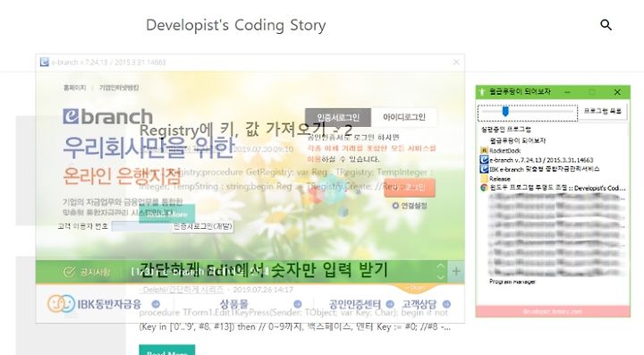The height and width of the screenshot is (355, 644).
Task: Open IBK동반자금융 arrow icon
Action: [156, 304]
